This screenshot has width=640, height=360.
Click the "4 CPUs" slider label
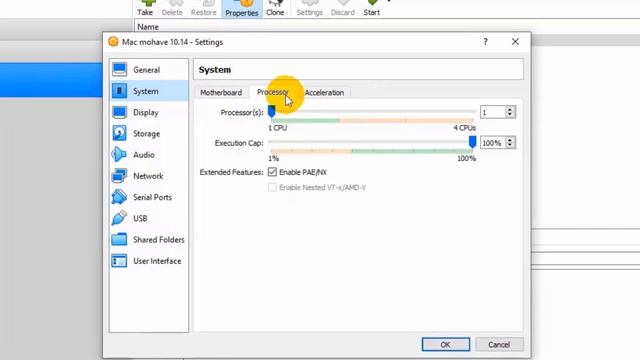464,128
